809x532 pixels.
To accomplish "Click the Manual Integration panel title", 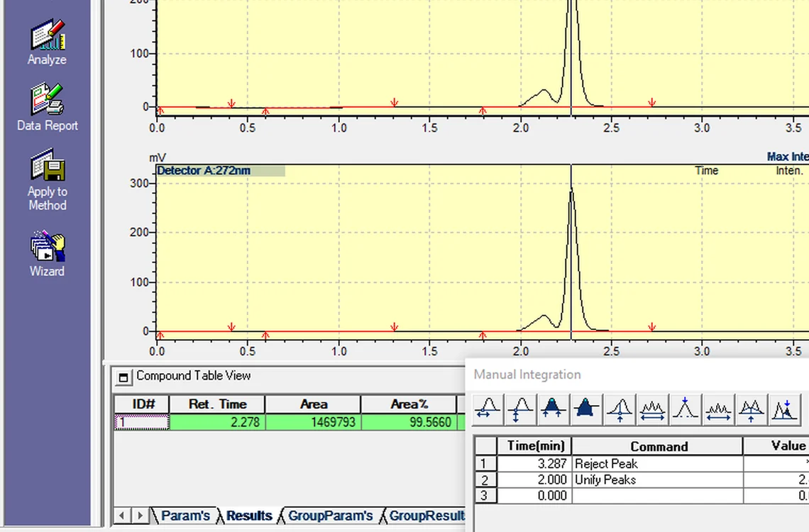I will pos(527,375).
